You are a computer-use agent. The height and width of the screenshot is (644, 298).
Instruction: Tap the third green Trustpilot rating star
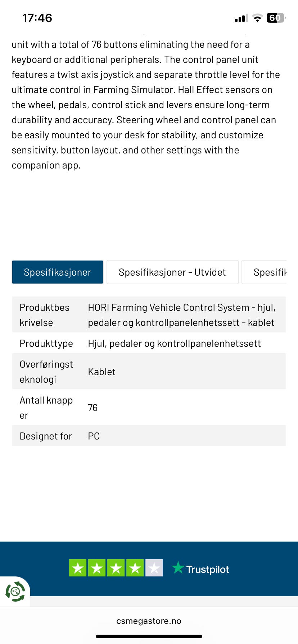(116, 568)
